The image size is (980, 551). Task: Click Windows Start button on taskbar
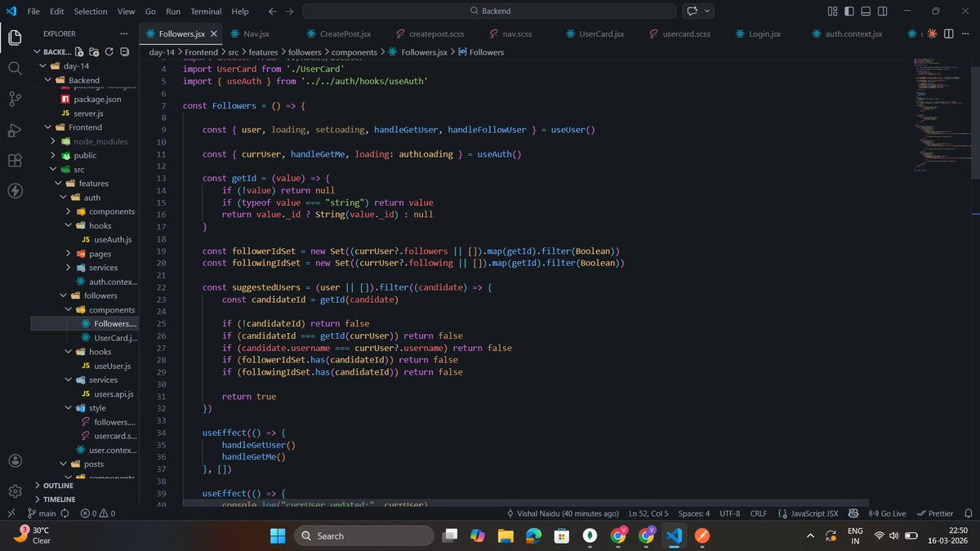[x=277, y=535]
